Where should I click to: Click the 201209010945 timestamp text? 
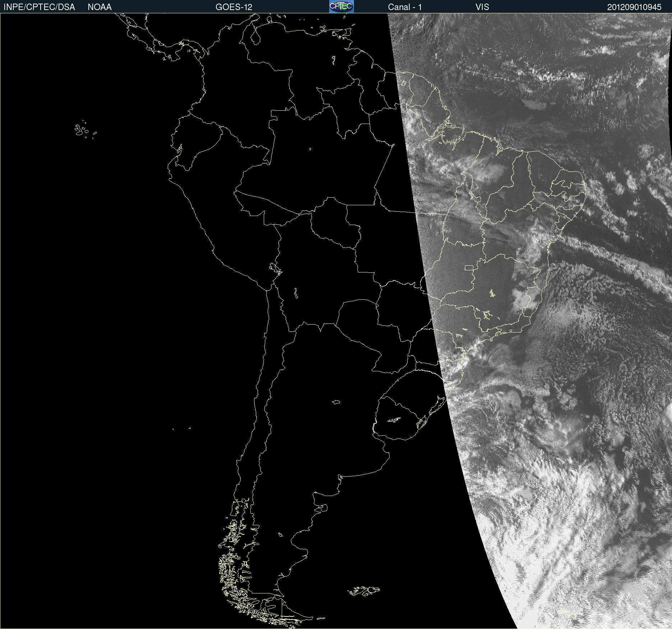[634, 7]
